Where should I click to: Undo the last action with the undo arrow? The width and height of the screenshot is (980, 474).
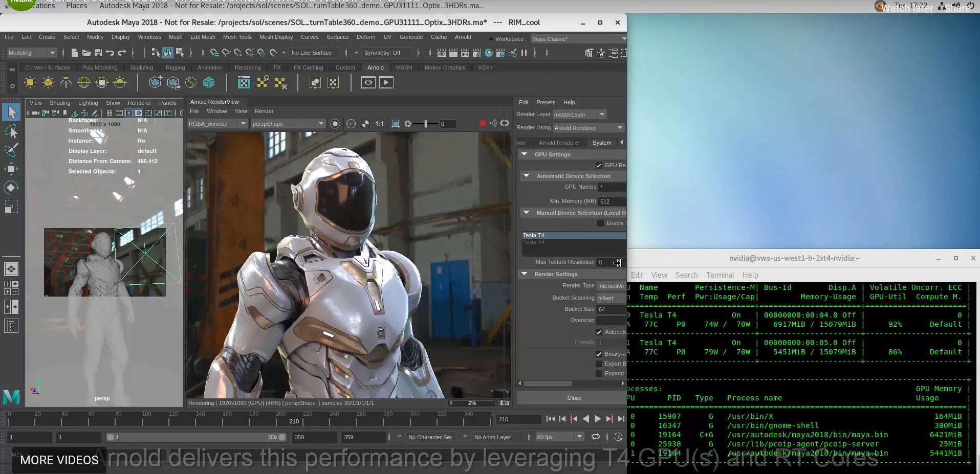pos(111,52)
